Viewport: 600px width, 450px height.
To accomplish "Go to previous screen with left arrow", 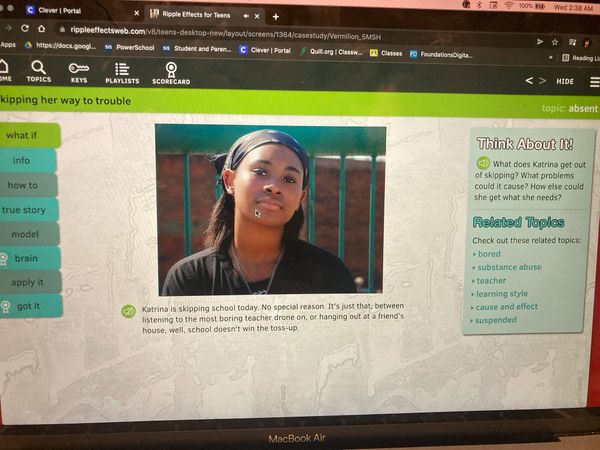I will pos(529,81).
